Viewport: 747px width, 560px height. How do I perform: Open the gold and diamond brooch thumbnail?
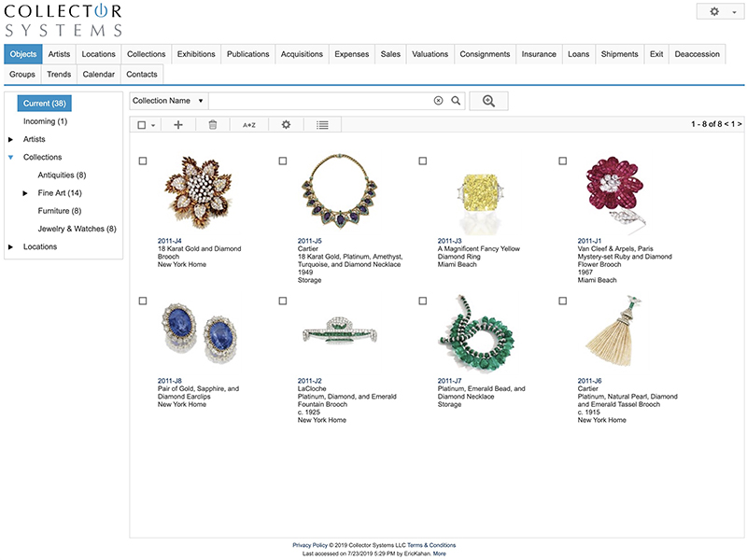(199, 192)
